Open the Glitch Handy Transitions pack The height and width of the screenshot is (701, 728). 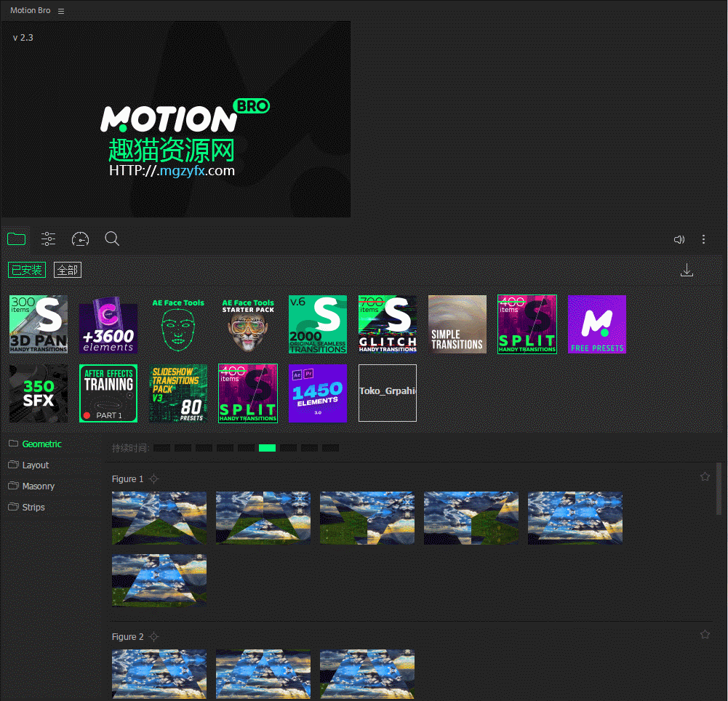pyautogui.click(x=388, y=324)
